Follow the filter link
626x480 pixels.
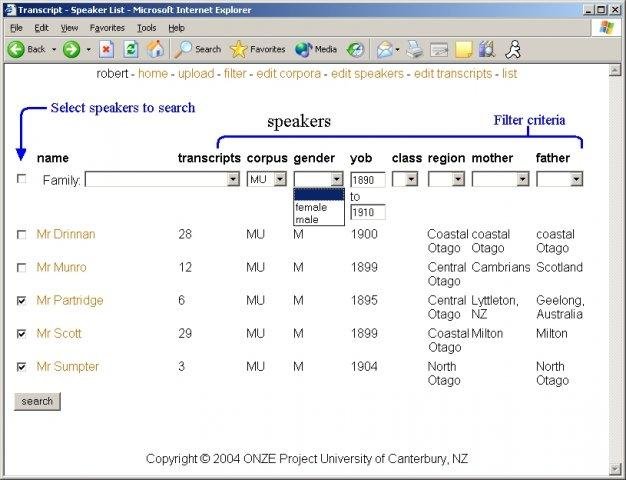[x=235, y=74]
